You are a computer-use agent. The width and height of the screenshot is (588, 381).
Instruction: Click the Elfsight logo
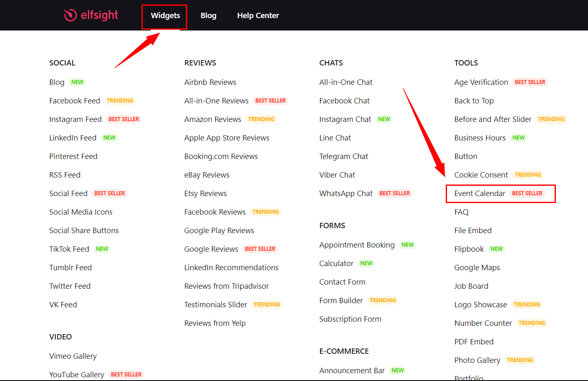[x=91, y=15]
